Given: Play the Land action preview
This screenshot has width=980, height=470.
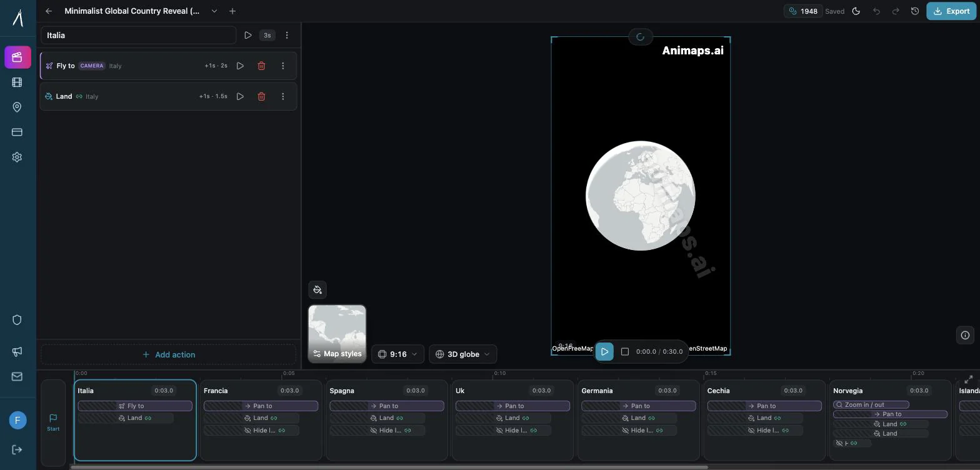Looking at the screenshot, I should [240, 96].
